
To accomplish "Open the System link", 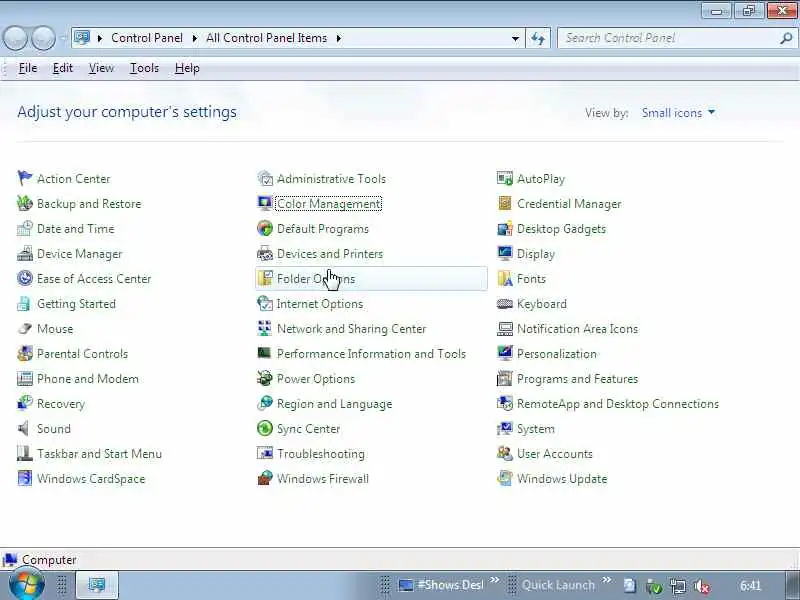I will click(535, 429).
